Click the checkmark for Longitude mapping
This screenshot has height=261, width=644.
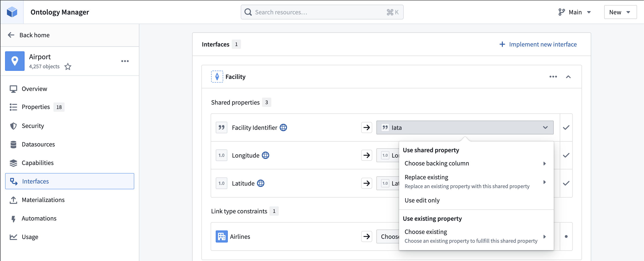[566, 155]
